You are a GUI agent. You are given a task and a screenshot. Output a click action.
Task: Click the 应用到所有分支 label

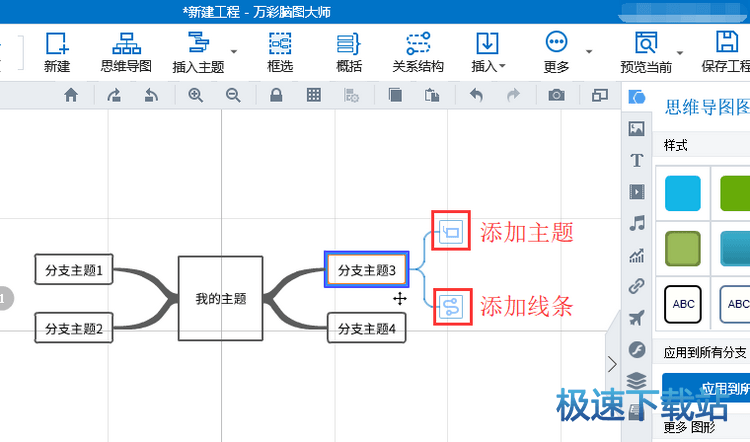[x=705, y=353]
